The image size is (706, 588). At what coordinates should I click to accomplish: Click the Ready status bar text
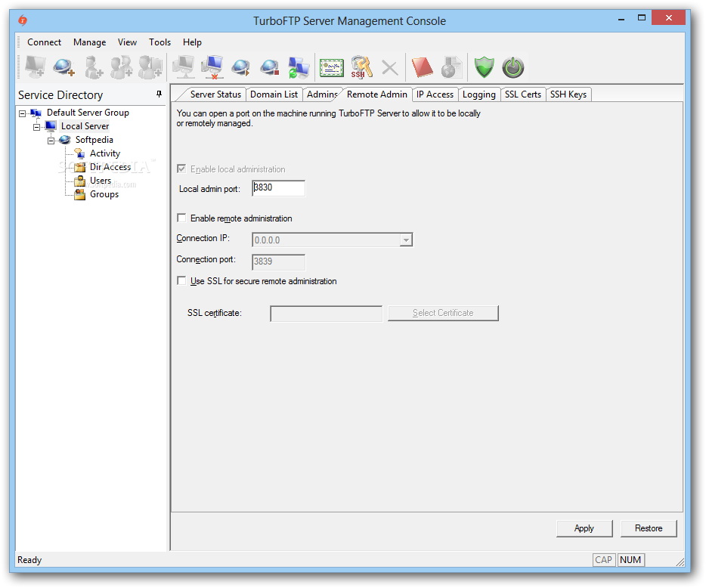[x=29, y=559]
